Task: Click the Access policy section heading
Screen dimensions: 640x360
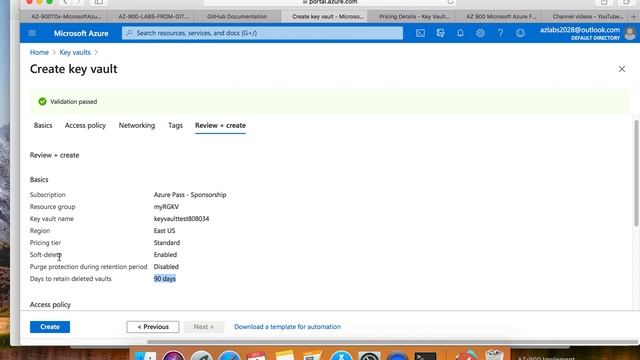Action: point(50,304)
